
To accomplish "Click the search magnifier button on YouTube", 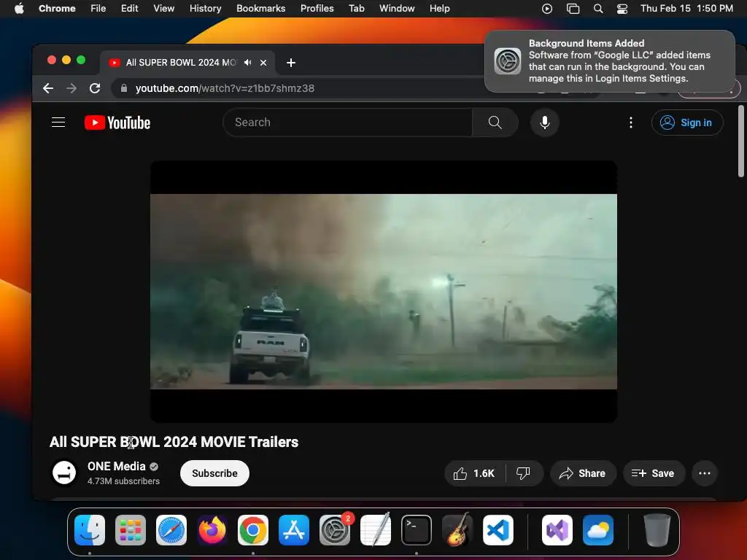I will pos(495,122).
